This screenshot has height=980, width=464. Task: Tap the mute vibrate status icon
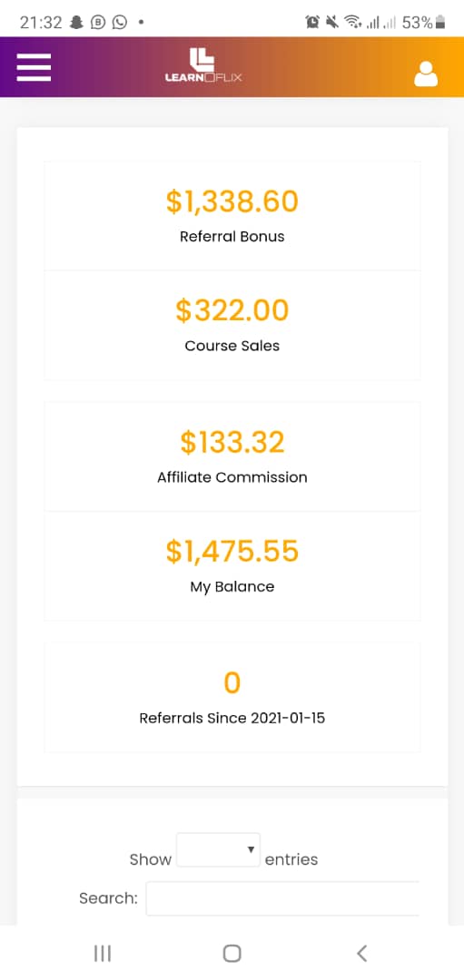[332, 23]
